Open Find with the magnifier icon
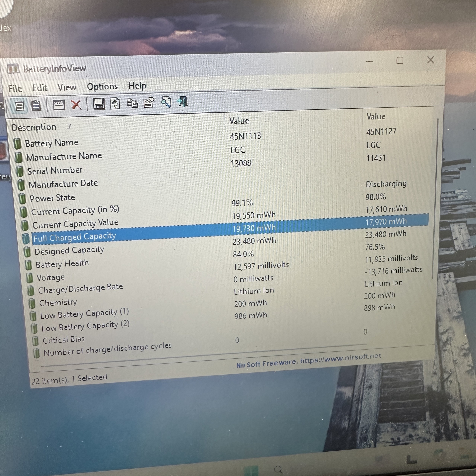 (166, 102)
